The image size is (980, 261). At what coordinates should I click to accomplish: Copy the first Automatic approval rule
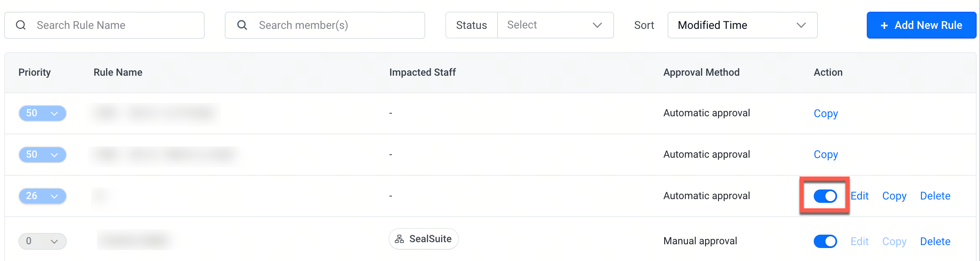pos(825,113)
